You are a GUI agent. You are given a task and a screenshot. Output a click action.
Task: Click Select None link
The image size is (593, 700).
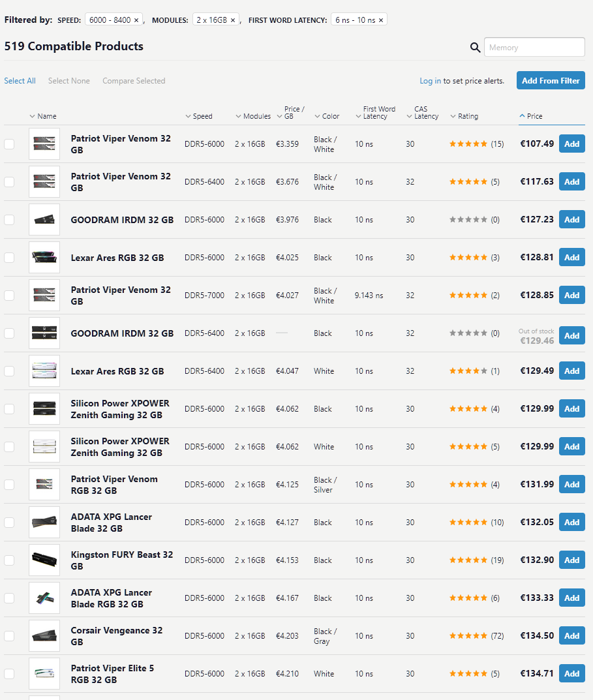[68, 81]
